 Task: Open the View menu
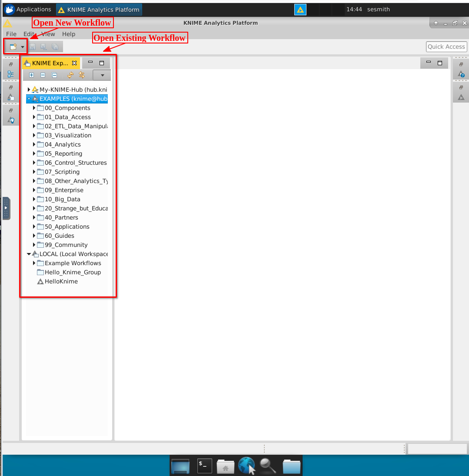pos(48,34)
